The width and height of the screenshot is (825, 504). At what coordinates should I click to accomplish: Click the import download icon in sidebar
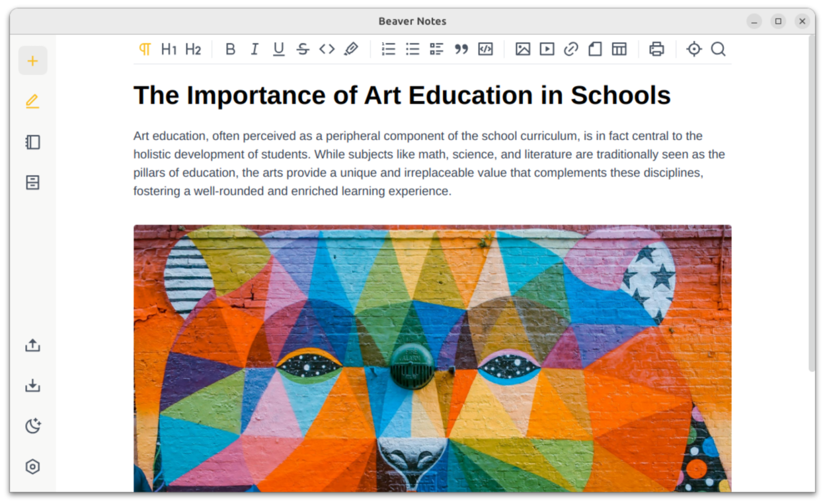(32, 386)
